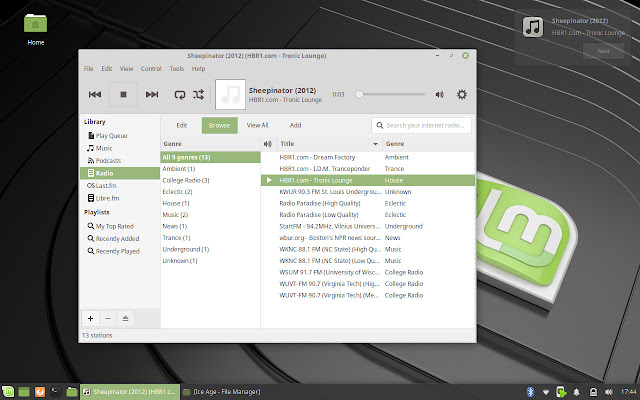640x400 pixels.
Task: Filter by Trance (1) genre
Action: 210,238
